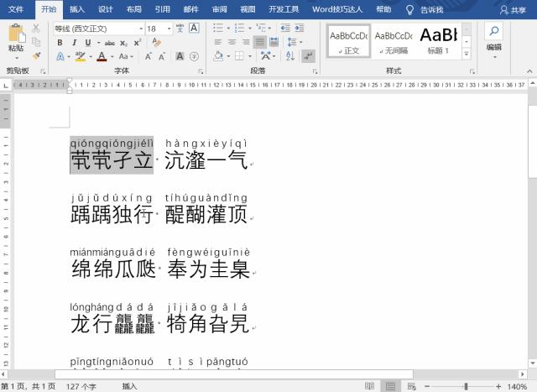Toggle superscript formatting
Screen dimensions: 537x392
[138, 43]
